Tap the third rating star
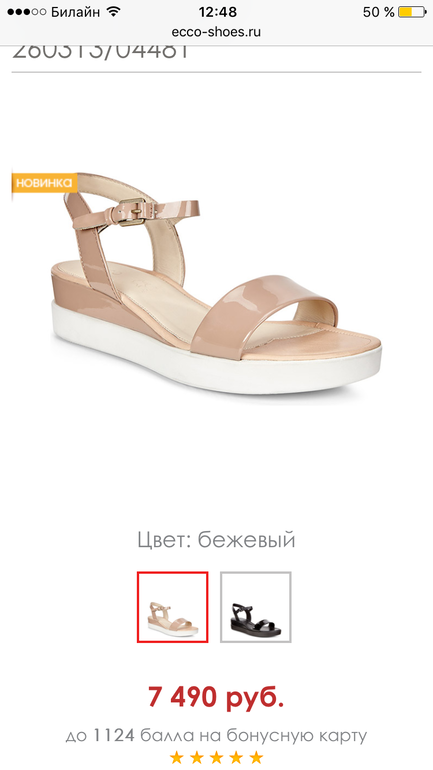This screenshot has height=770, width=433. (216, 758)
